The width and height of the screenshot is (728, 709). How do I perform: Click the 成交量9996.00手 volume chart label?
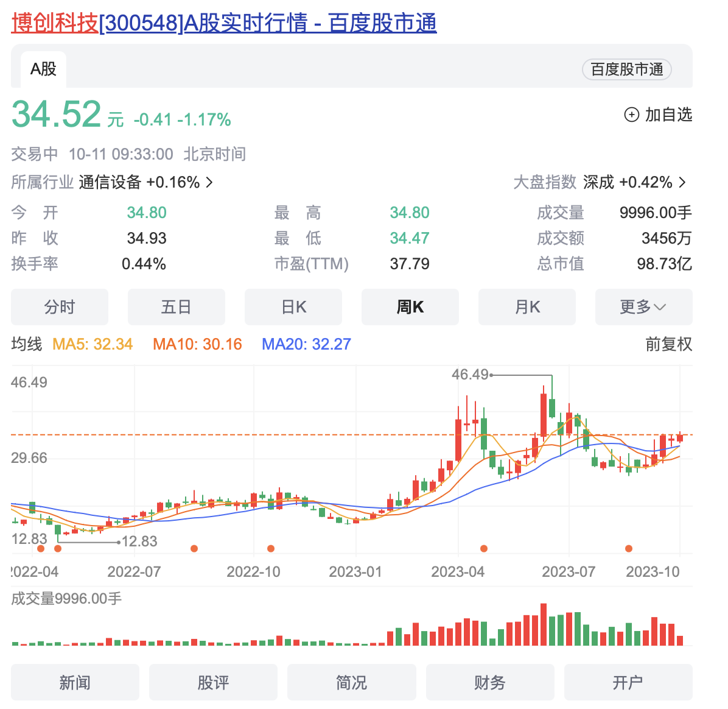[x=66, y=598]
